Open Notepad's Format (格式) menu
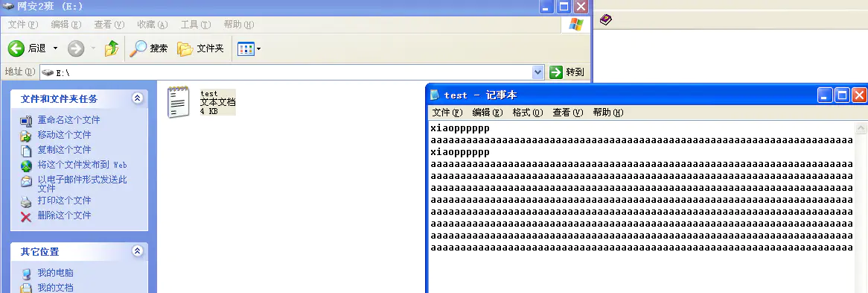This screenshot has height=293, width=868. [x=528, y=113]
